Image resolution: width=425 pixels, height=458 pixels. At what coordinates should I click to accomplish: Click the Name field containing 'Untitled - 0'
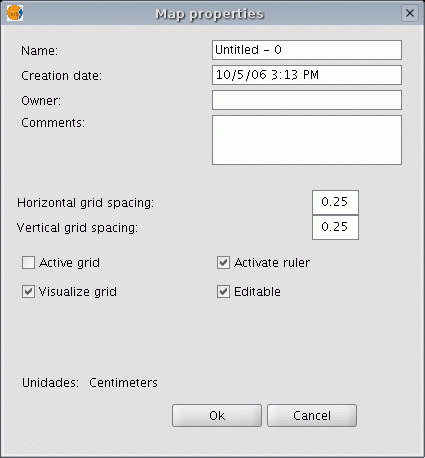point(307,50)
